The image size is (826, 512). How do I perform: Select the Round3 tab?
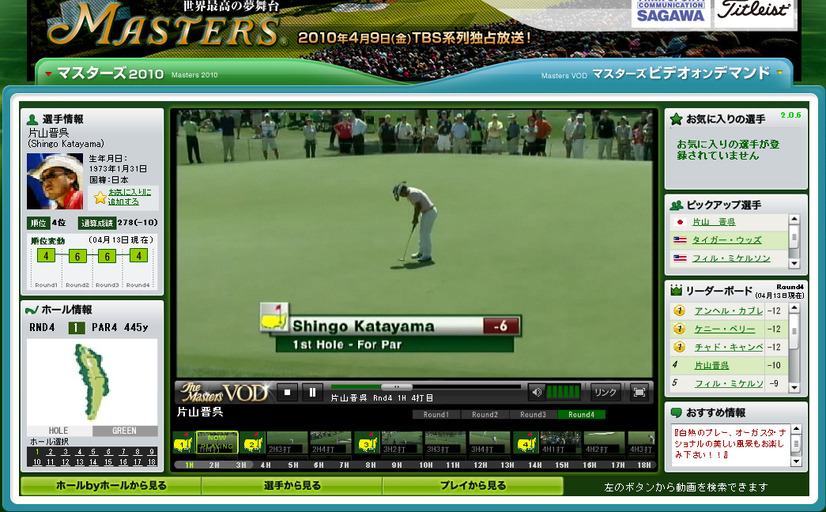coord(533,415)
